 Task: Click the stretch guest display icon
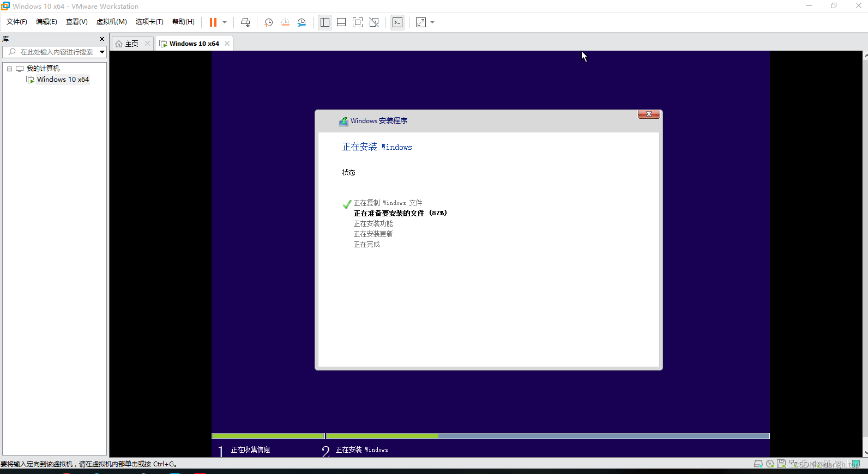[421, 22]
